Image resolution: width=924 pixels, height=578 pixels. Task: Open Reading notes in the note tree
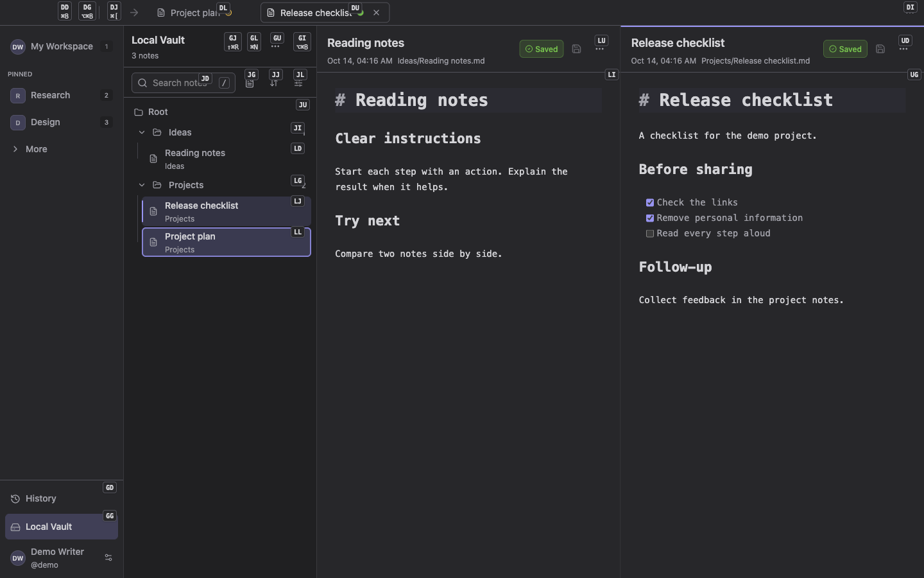227,159
